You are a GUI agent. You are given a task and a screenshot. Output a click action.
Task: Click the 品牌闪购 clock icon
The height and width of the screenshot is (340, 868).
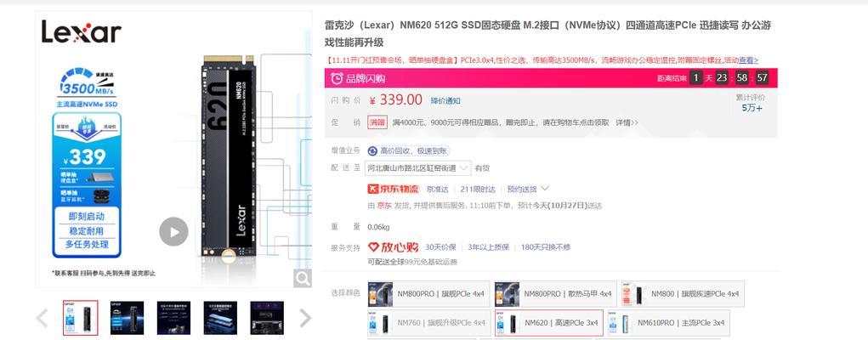[337, 79]
